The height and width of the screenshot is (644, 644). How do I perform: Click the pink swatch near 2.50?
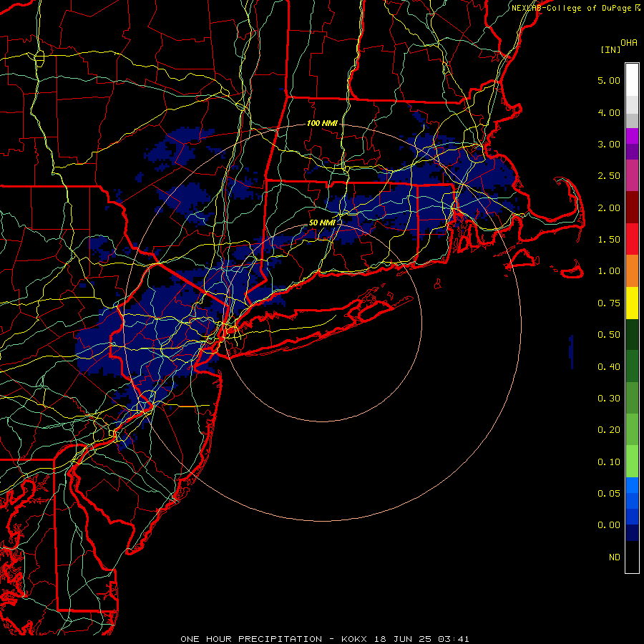click(x=632, y=175)
